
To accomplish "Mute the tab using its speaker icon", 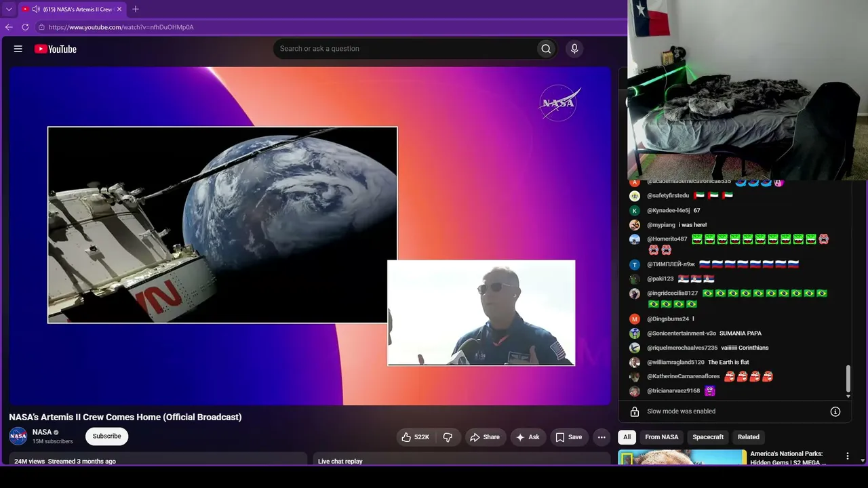I will (35, 9).
